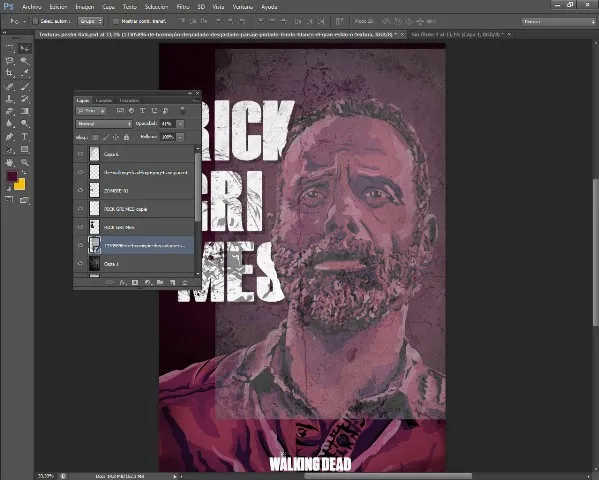The image size is (599, 480).
Task: Delete the selected layer with trash icon
Action: tap(185, 283)
